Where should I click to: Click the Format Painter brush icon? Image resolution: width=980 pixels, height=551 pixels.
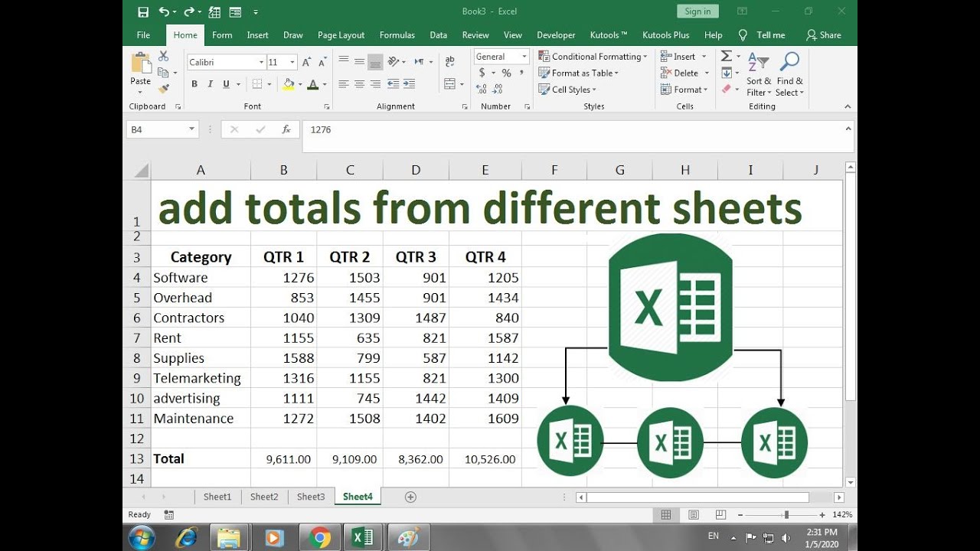(x=163, y=89)
